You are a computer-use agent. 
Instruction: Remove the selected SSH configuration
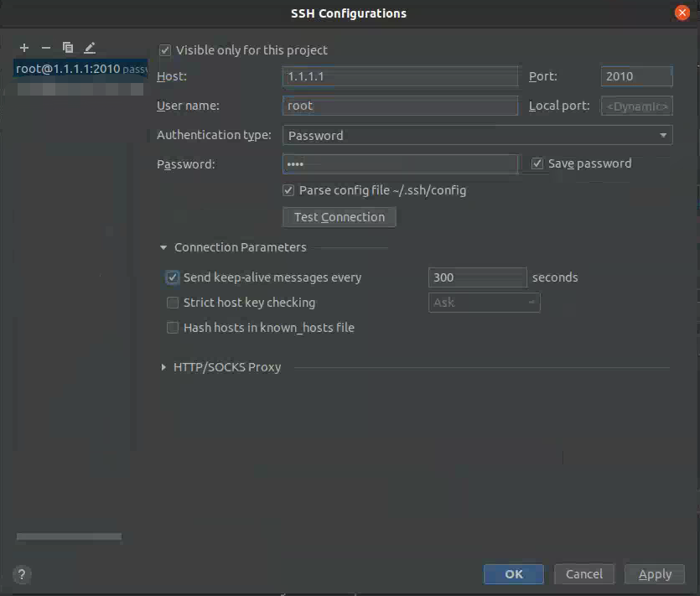[x=46, y=47]
